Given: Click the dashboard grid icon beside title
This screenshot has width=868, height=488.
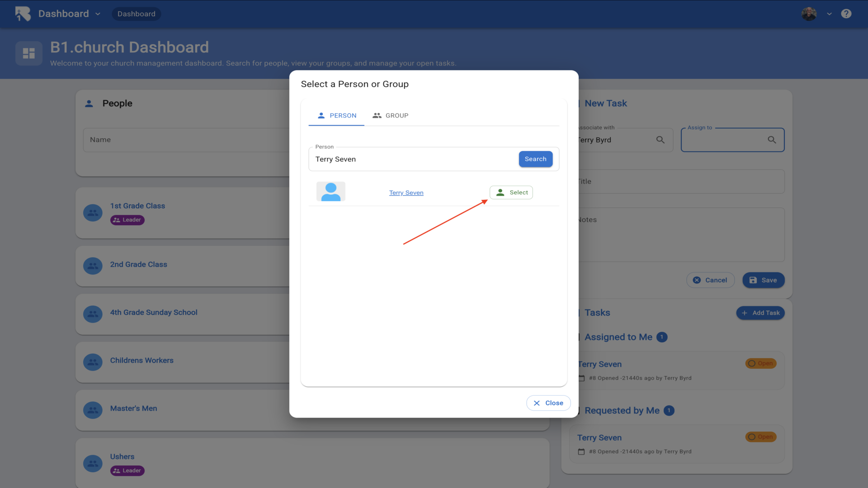Looking at the screenshot, I should [29, 53].
